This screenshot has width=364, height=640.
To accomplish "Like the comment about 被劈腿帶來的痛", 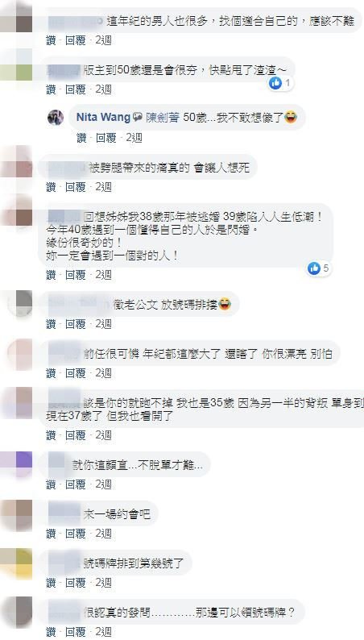I will (51, 187).
